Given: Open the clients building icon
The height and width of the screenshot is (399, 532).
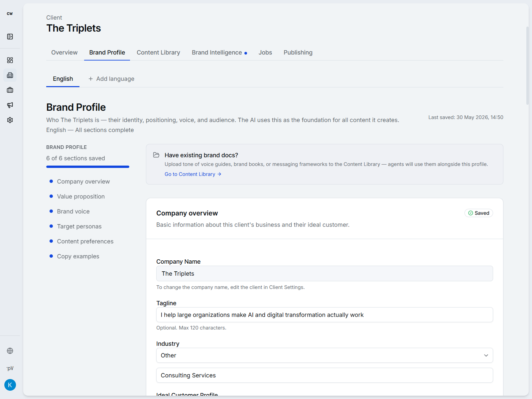Looking at the screenshot, I should [10, 75].
